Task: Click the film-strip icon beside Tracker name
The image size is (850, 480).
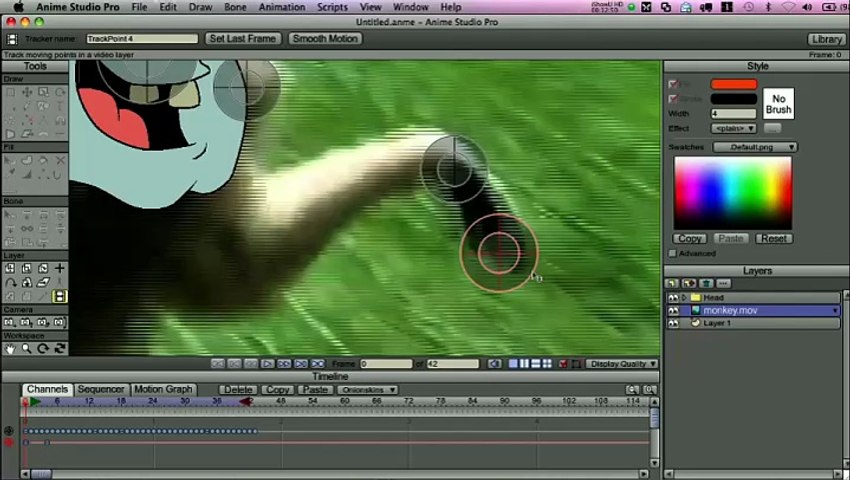Action: tap(11, 39)
